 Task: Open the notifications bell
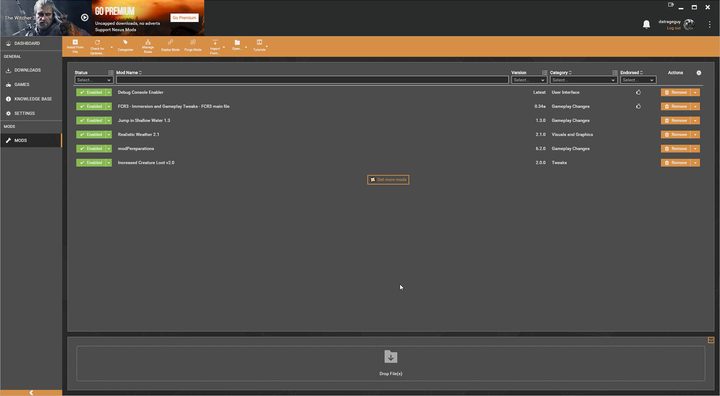[x=647, y=24]
